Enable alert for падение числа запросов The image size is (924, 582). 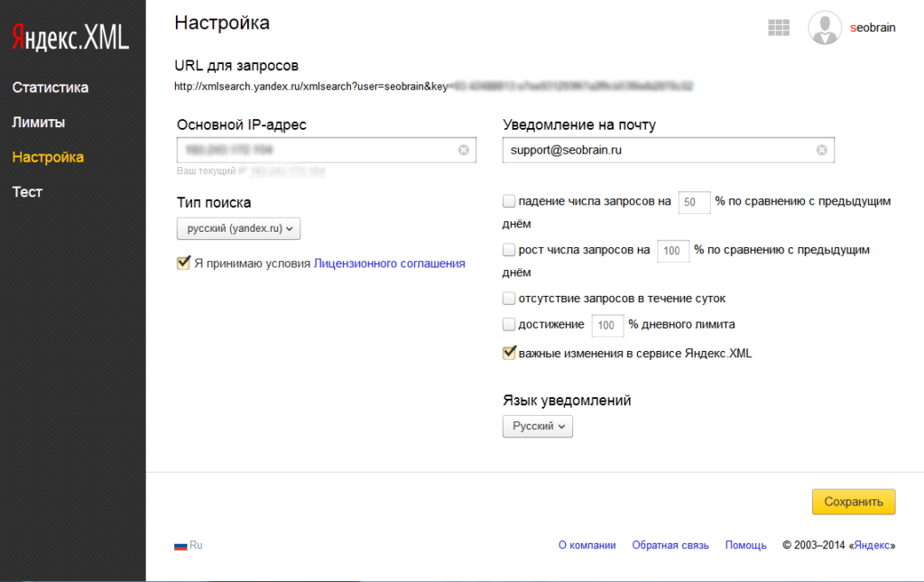pyautogui.click(x=509, y=201)
